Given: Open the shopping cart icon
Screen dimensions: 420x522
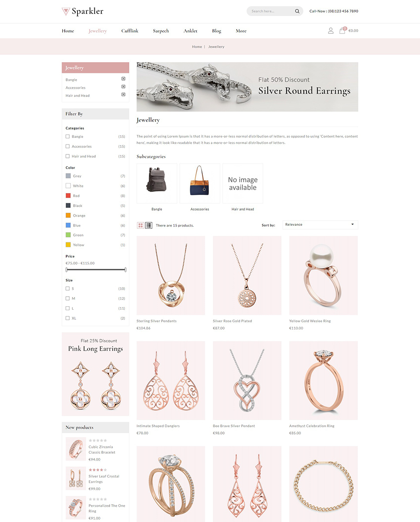Looking at the screenshot, I should pyautogui.click(x=343, y=30).
